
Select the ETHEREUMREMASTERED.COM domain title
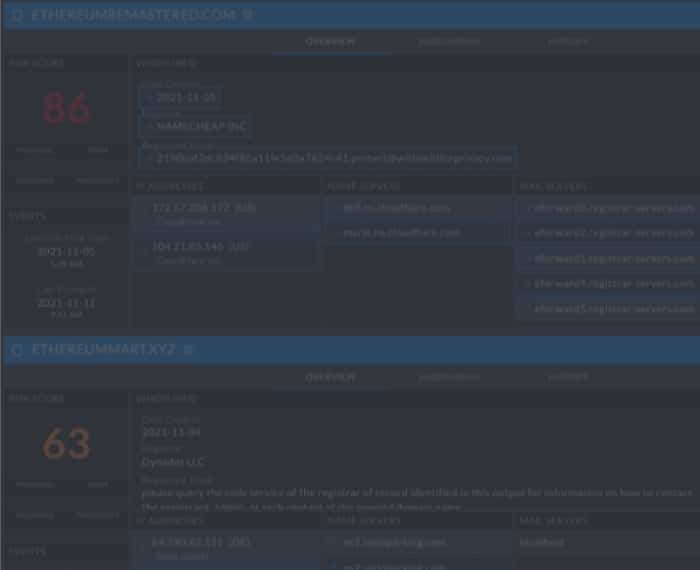click(133, 15)
